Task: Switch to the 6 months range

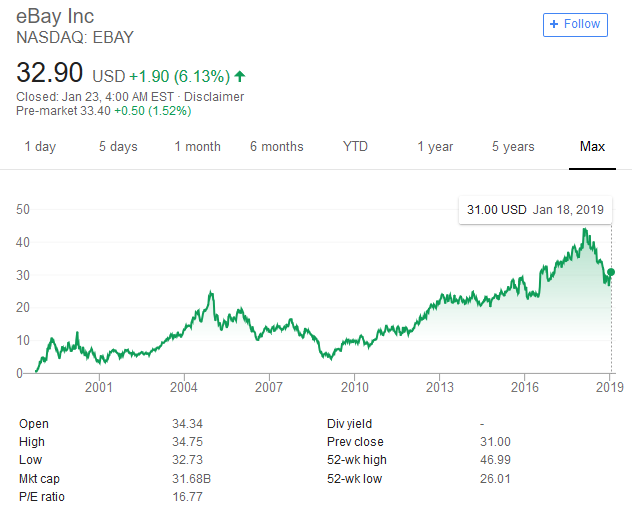Action: coord(276,147)
